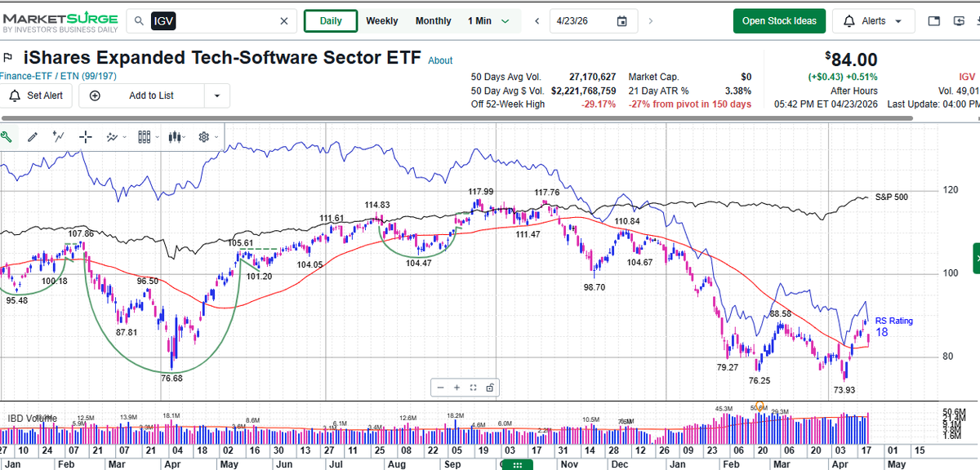Image resolution: width=980 pixels, height=470 pixels.
Task: Click the 88.58 price label
Action: (780, 313)
